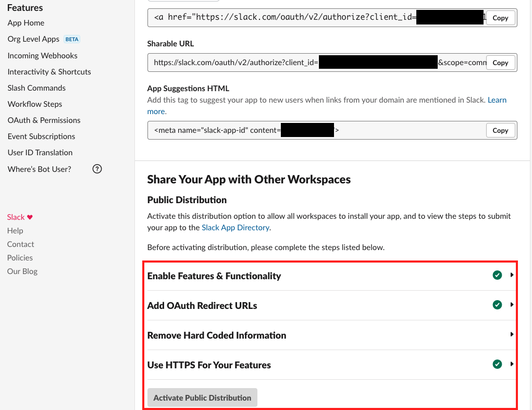Viewport: 532px width, 410px height.
Task: Expand Remove Hard Coded Information arrow
Action: (x=512, y=334)
